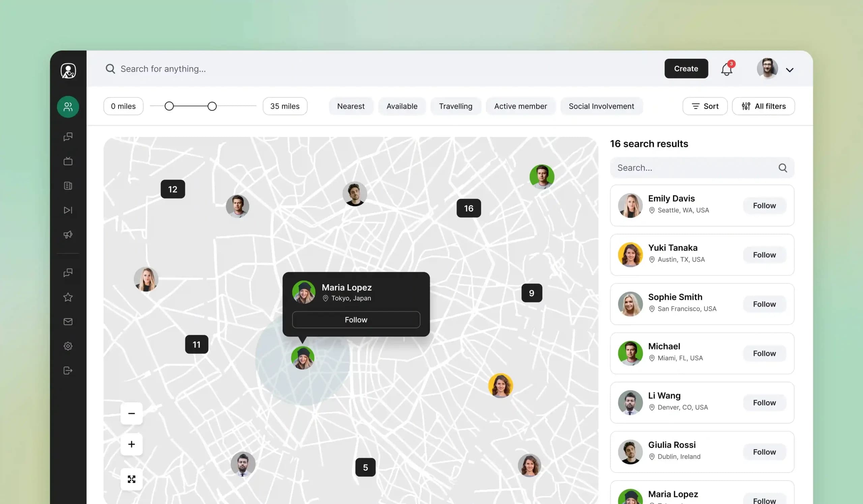This screenshot has height=504, width=863.
Task: Toggle the Social Involvement filter chip
Action: coord(602,106)
